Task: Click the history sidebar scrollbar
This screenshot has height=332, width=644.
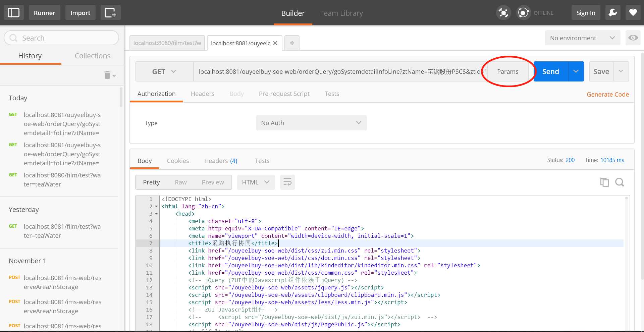Action: tap(121, 97)
